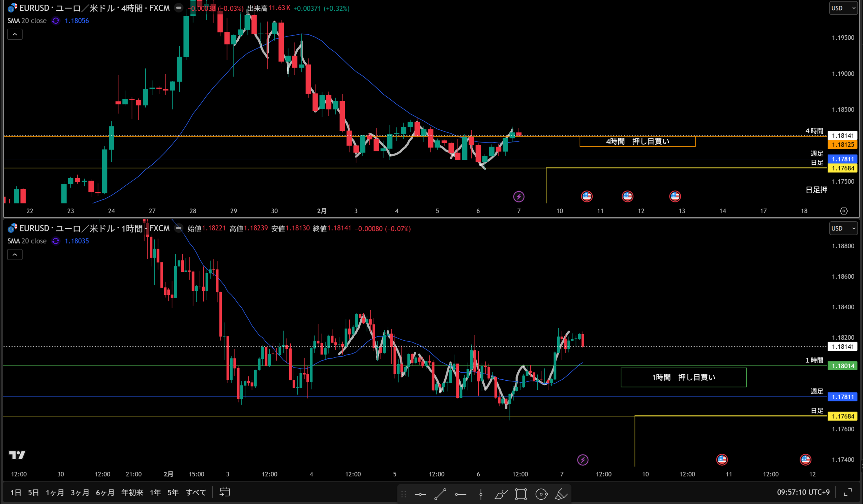Open the go-to-date calendar icon
Screen dimensions: 863x504
pyautogui.click(x=225, y=492)
